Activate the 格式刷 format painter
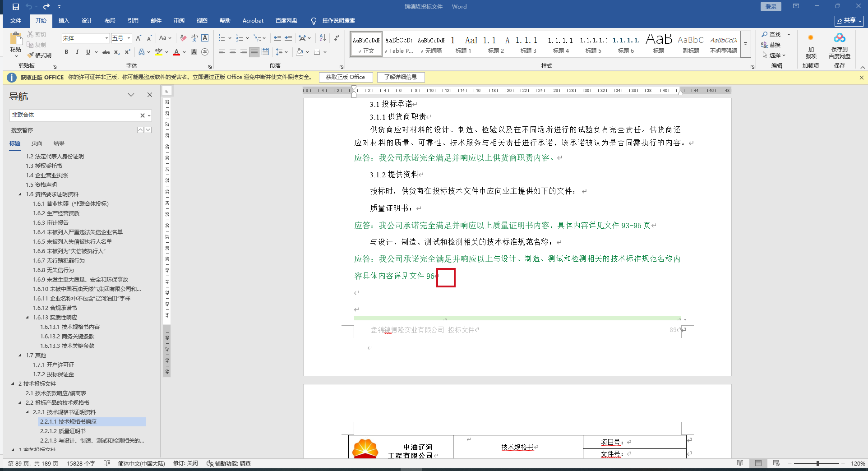 [x=39, y=55]
